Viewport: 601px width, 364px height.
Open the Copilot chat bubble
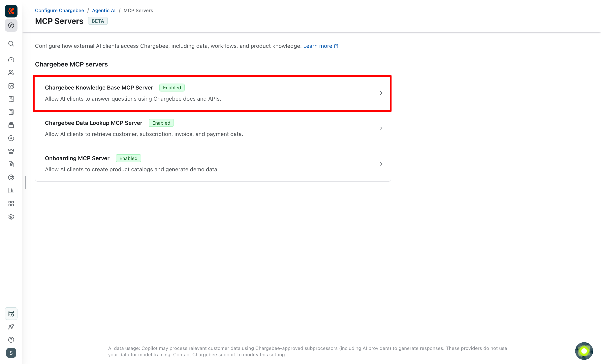click(x=584, y=351)
